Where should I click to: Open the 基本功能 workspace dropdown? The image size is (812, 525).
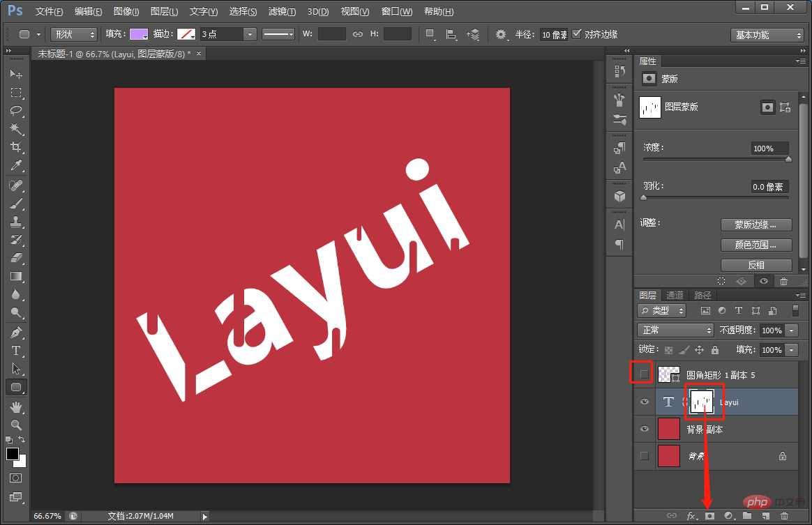click(x=767, y=35)
